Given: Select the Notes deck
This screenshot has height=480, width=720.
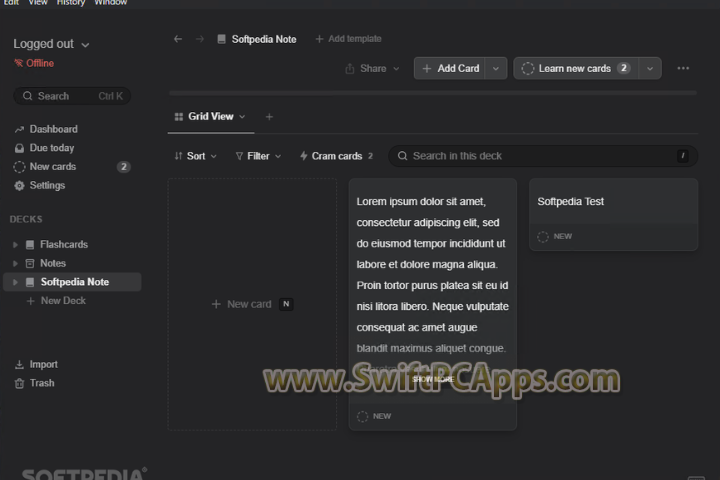Looking at the screenshot, I should tap(53, 264).
